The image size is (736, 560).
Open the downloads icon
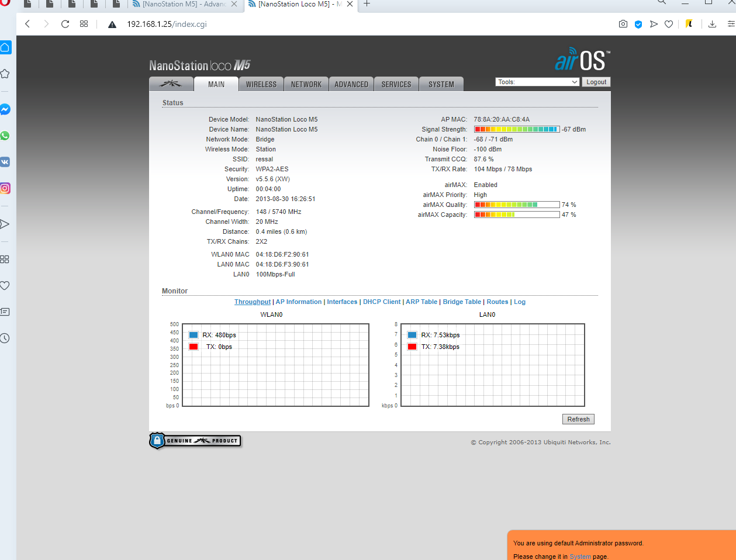(712, 24)
